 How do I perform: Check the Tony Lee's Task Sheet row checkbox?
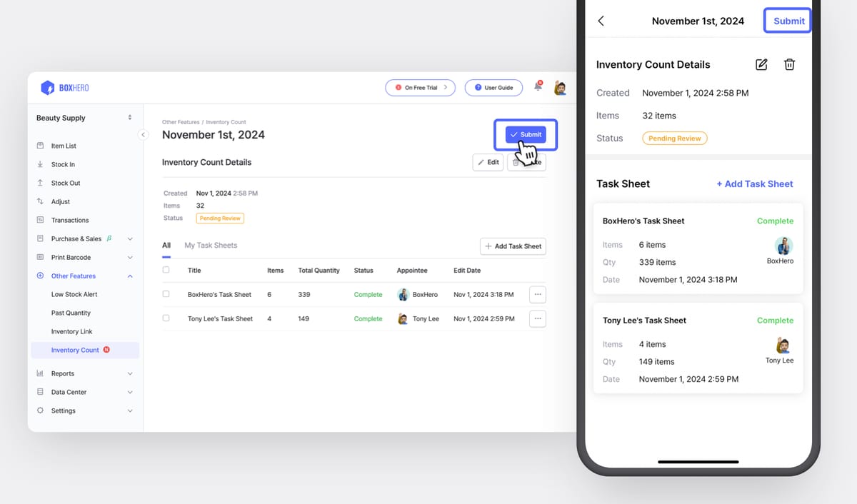coord(166,318)
